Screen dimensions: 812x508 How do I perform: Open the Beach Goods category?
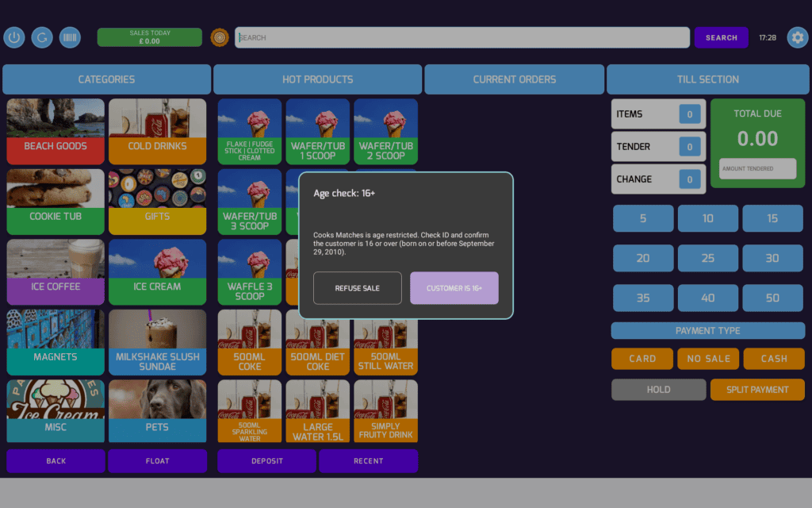coord(56,131)
